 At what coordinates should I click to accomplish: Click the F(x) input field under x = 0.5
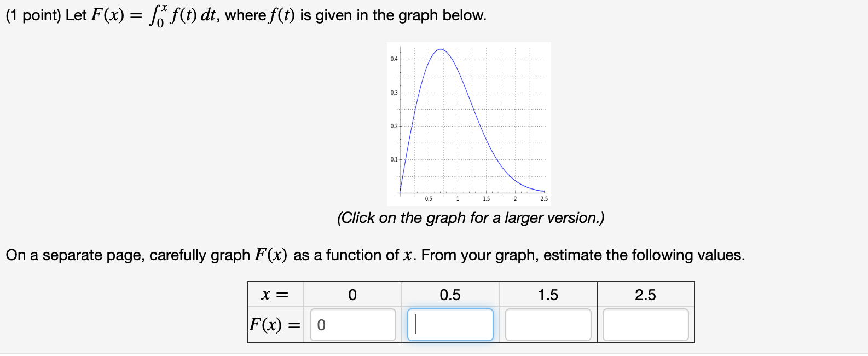pyautogui.click(x=450, y=324)
